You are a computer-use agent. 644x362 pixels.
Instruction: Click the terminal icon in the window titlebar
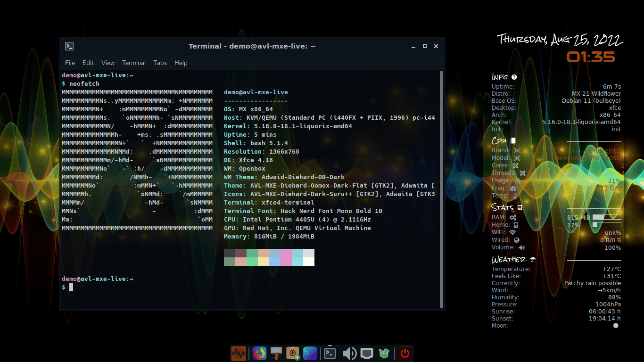coord(69,46)
